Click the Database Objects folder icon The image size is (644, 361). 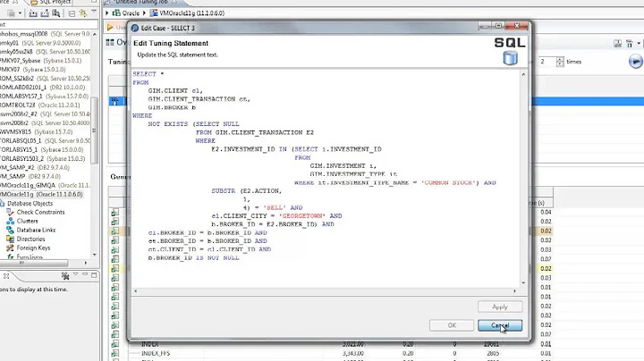coord(2,204)
